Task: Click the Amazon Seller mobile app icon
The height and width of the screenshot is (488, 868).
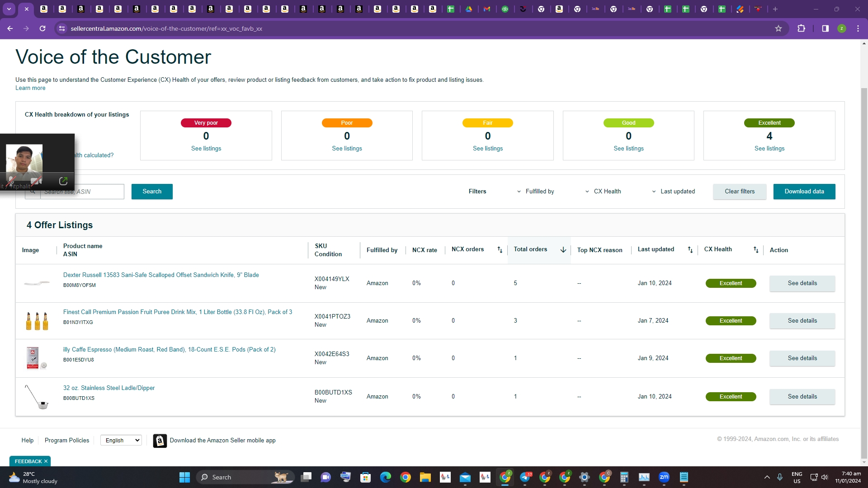Action: click(x=160, y=441)
